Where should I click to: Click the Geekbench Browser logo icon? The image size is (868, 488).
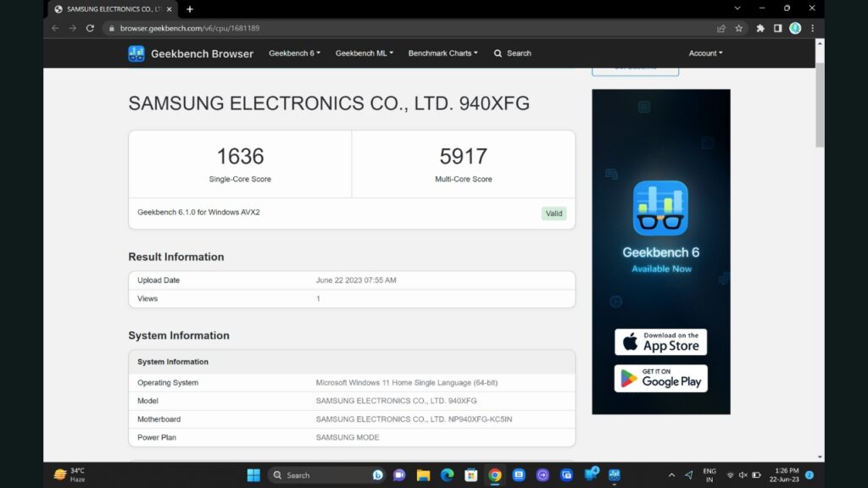(136, 53)
